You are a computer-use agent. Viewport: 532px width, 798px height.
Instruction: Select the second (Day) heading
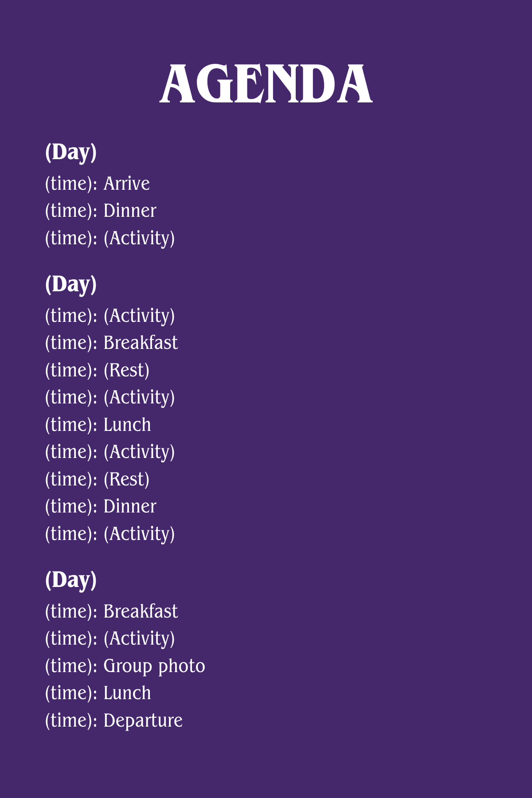(71, 284)
